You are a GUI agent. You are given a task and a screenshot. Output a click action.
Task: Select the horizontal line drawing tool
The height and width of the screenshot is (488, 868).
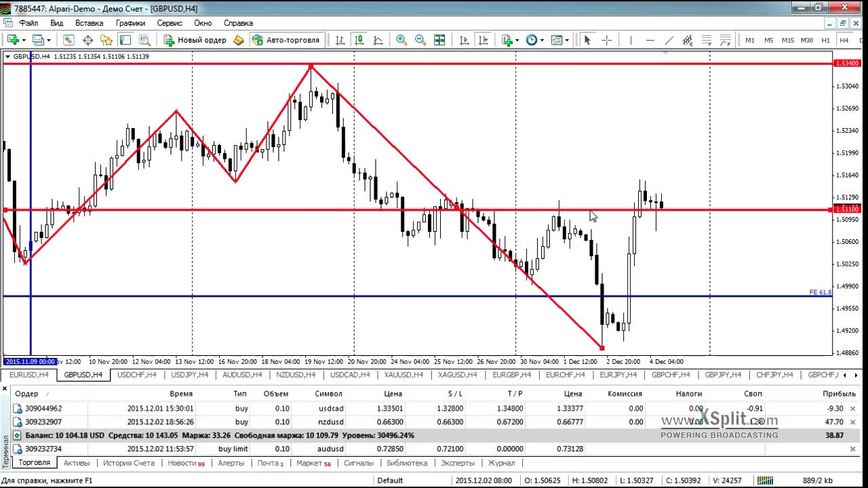point(650,40)
